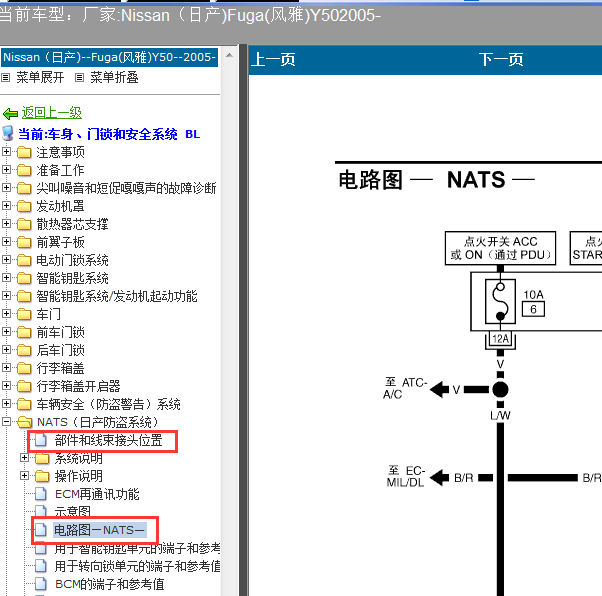This screenshot has height=596, width=602.
Task: Click 尖叫噪音和短促嘎嘎声的故障诊断 label
Action: tap(126, 188)
